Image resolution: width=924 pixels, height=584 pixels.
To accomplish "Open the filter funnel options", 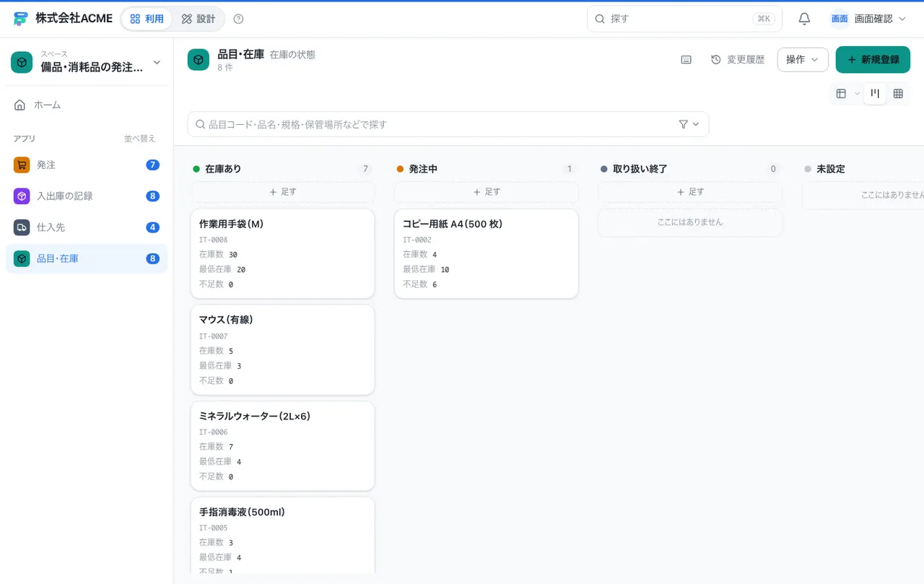I will [689, 124].
